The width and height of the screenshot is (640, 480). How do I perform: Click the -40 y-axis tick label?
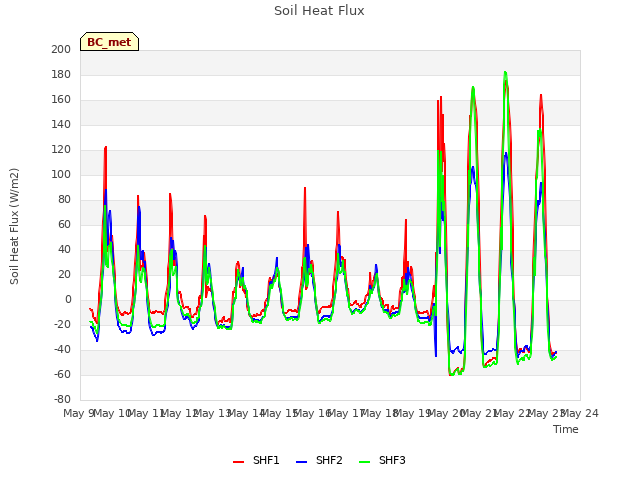click(62, 349)
